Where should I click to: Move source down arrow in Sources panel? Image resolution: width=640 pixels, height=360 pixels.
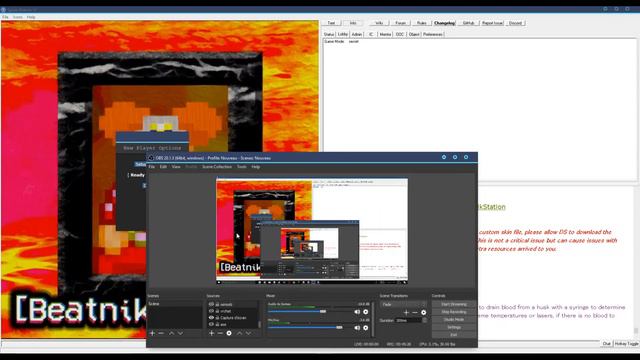248,333
